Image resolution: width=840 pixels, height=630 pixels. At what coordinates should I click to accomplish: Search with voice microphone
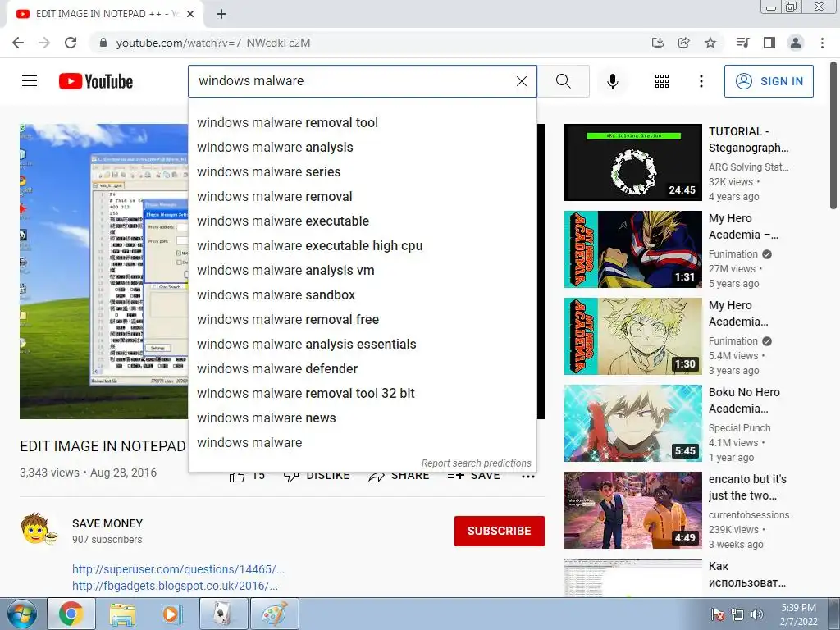[612, 81]
